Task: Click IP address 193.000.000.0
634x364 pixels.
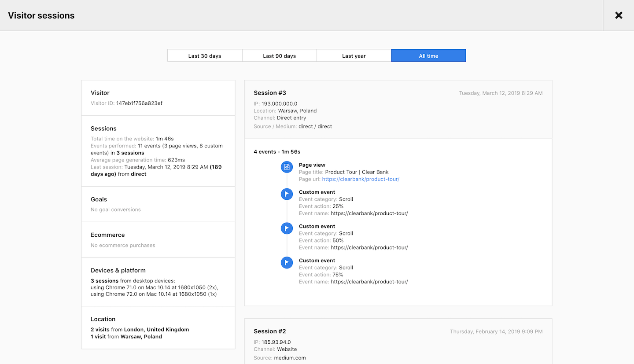Action: tap(279, 104)
